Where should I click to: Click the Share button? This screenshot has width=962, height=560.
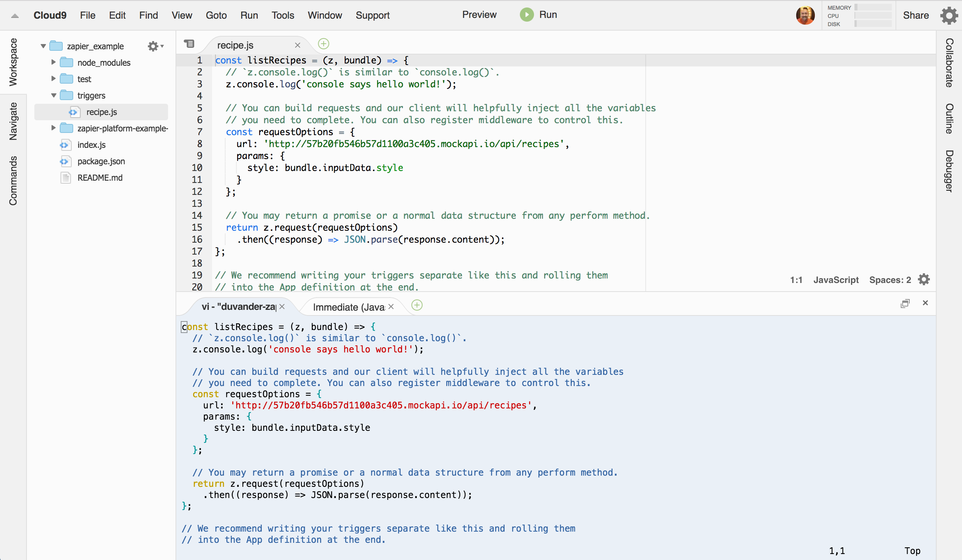click(915, 15)
